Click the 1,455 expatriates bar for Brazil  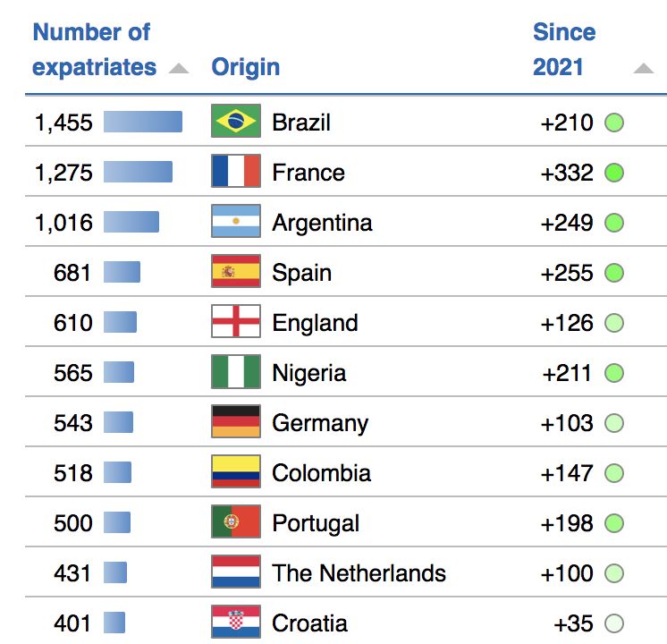point(143,122)
